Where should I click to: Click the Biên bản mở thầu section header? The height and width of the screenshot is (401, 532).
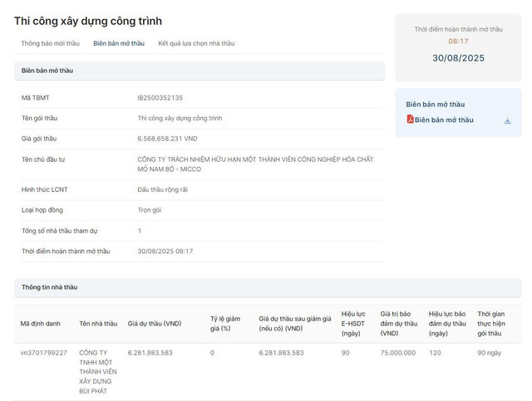[x=47, y=71]
